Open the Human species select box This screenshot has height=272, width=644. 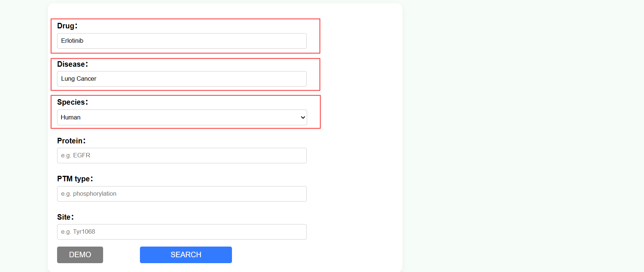click(182, 118)
